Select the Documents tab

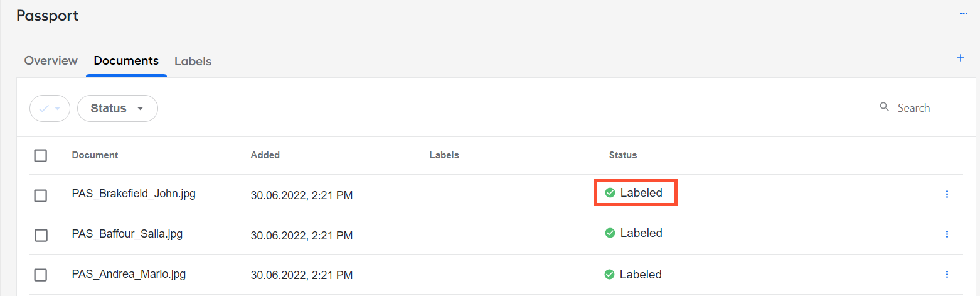pos(126,61)
